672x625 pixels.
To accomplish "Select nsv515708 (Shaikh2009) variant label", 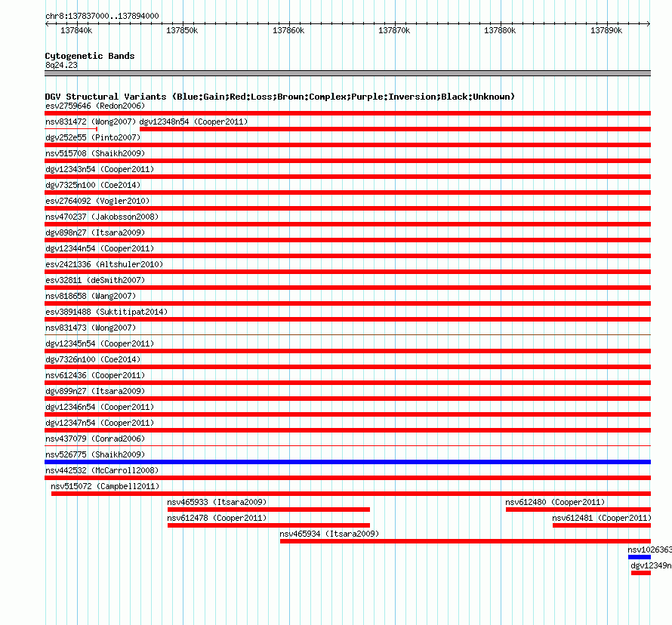I will (x=95, y=153).
